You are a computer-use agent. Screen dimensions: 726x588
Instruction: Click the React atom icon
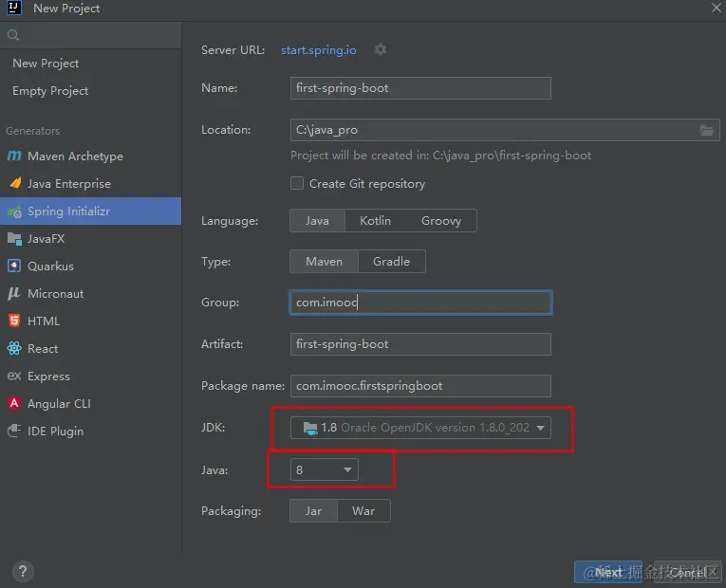pos(13,349)
